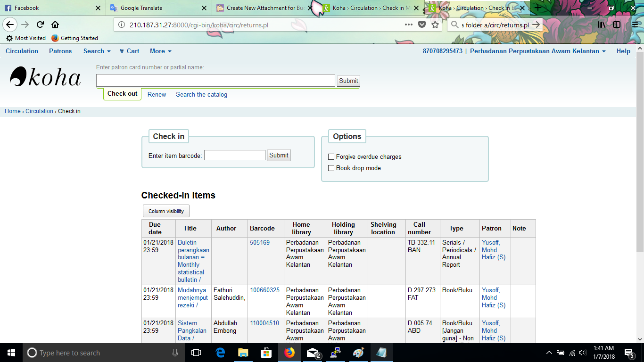Screen dimensions: 644x362
Task: Enable Forgive overdue charges checkbox
Action: (331, 157)
